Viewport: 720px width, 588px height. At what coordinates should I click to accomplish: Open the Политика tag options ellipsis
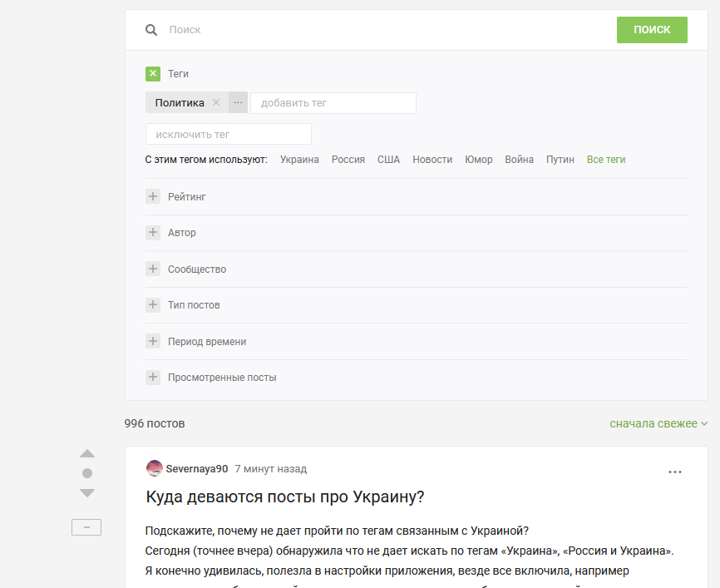coord(239,103)
